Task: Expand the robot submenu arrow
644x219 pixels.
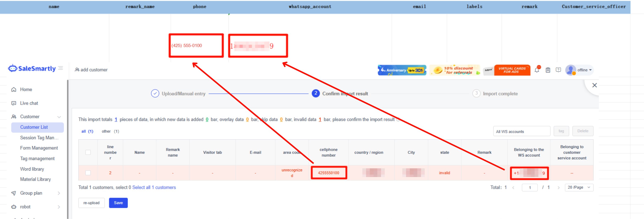Action: (x=59, y=207)
